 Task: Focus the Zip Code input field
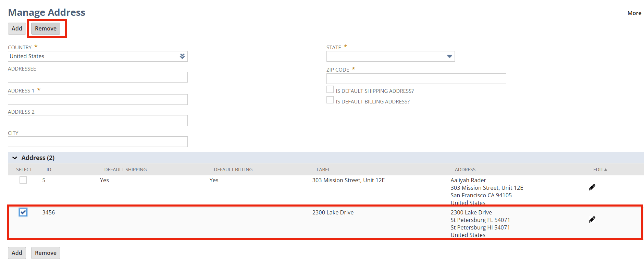click(x=416, y=78)
